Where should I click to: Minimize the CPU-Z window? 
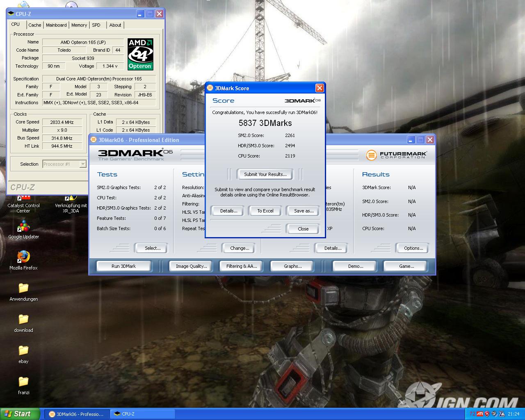140,14
